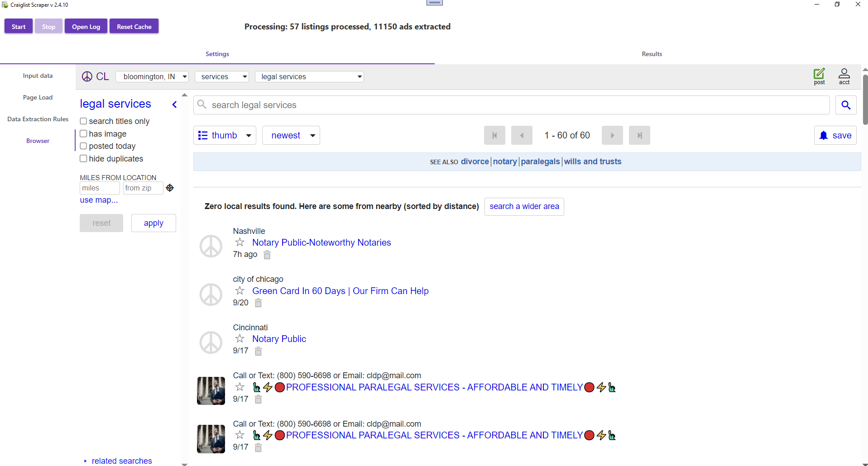The image size is (868, 466).
Task: Select Browser in the left sidebar
Action: pyautogui.click(x=38, y=140)
